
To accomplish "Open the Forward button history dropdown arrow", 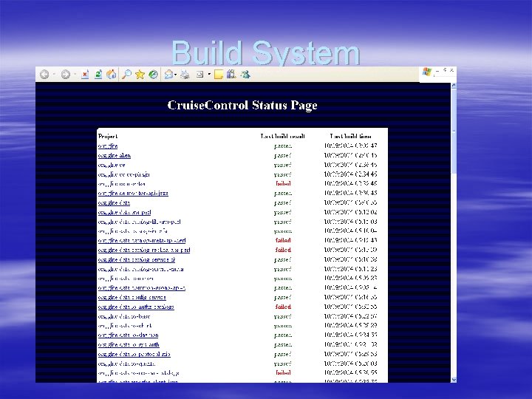I will (75, 75).
